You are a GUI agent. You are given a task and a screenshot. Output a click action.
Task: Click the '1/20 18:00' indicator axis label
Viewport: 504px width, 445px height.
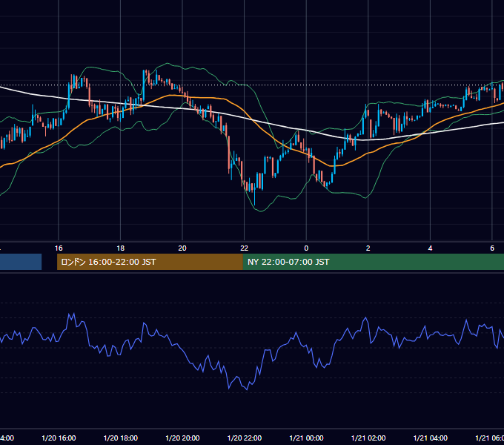click(121, 438)
